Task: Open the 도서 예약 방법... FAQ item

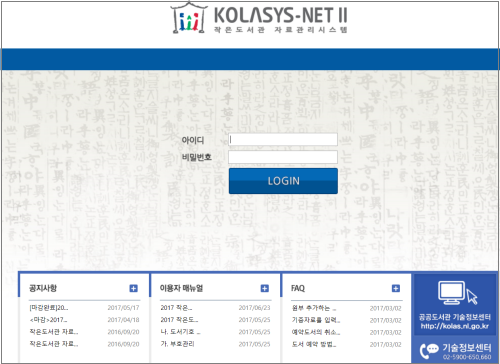Action: click(x=314, y=344)
